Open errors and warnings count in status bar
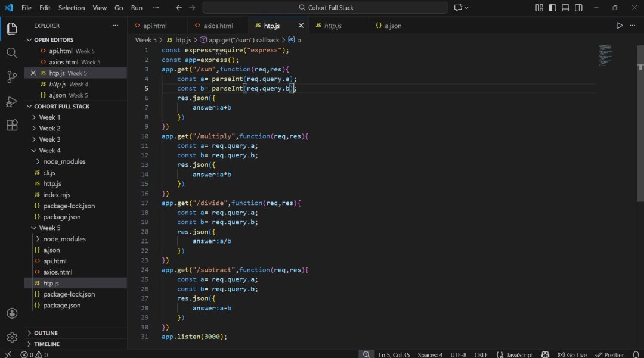The image size is (644, 358). click(x=34, y=354)
